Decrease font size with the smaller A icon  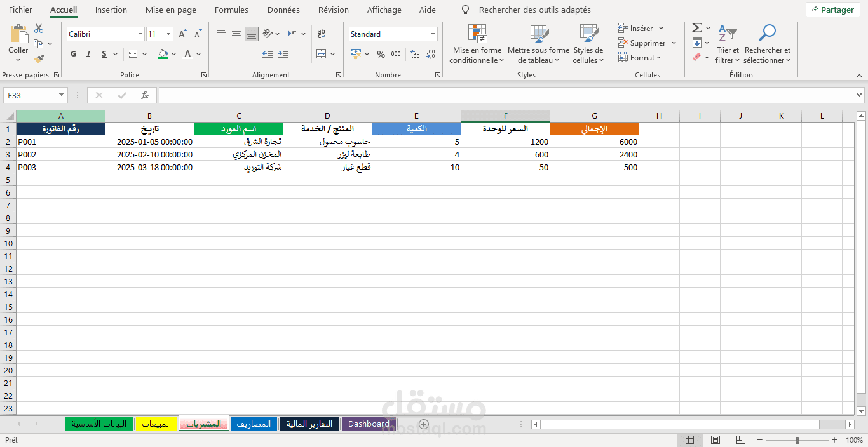198,34
